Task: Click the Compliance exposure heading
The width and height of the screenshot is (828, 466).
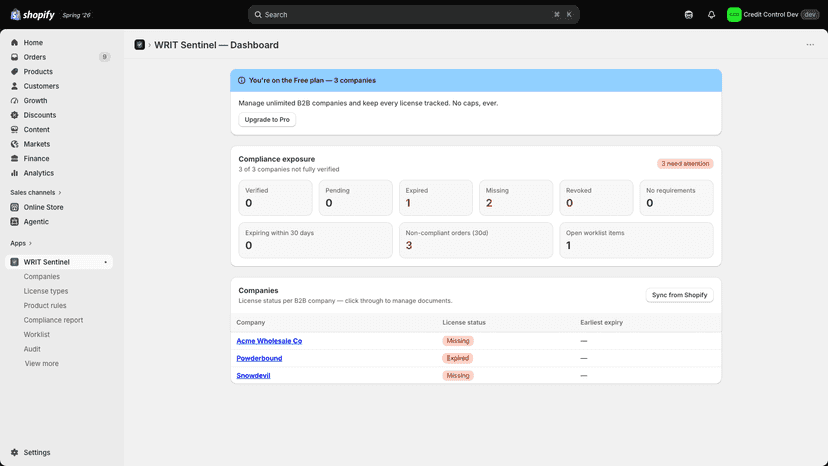Action: (277, 159)
